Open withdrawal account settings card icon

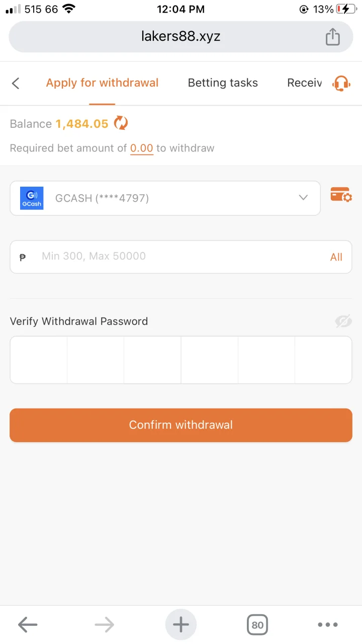coord(341,195)
